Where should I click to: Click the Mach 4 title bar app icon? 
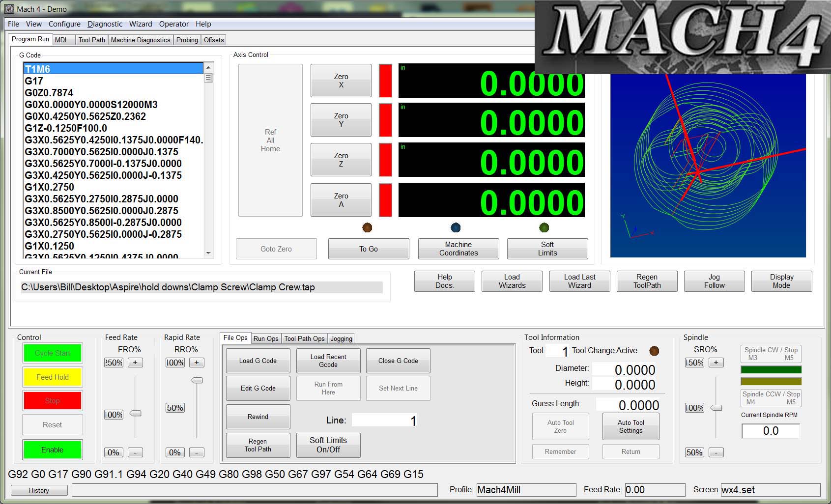[x=9, y=9]
